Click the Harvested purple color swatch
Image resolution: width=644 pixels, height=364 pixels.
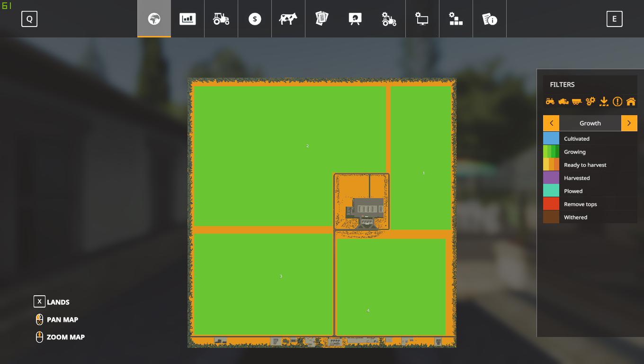coord(551,178)
